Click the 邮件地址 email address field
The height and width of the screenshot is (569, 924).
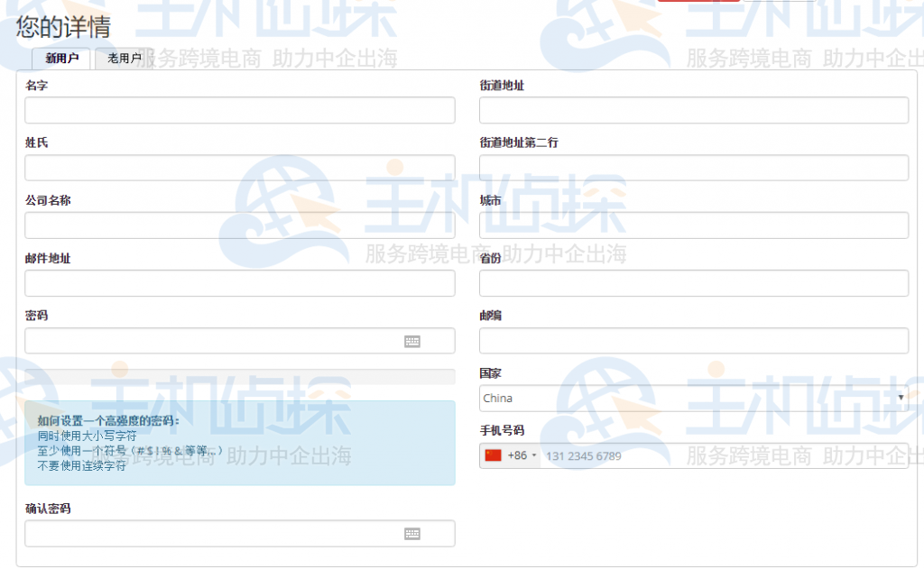pos(239,283)
